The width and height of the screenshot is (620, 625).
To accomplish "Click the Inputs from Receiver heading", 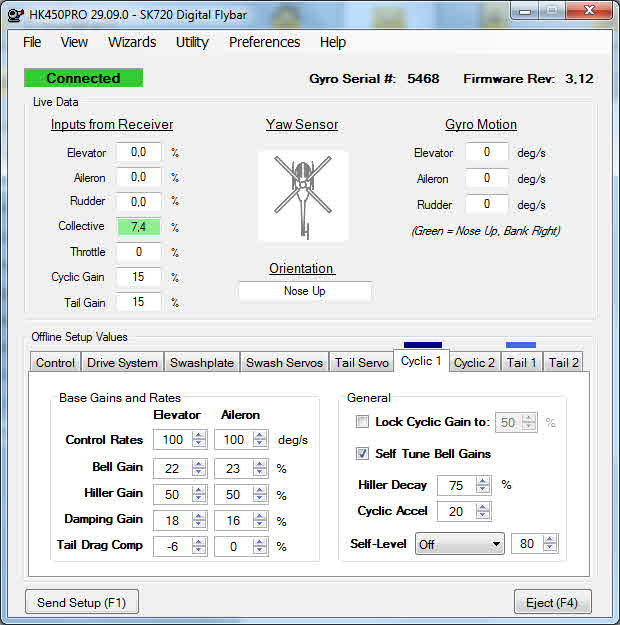I will [x=112, y=124].
